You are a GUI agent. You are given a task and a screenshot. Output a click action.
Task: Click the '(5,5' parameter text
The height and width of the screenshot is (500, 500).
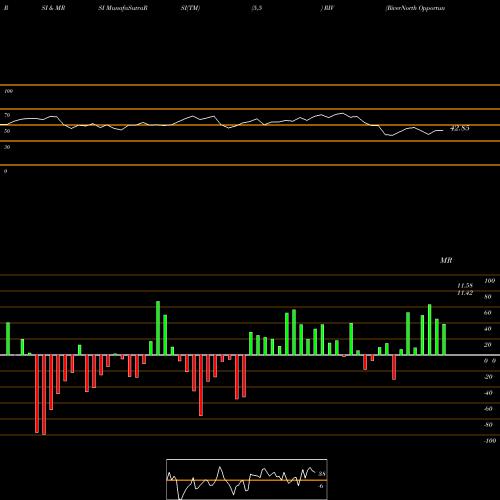coord(257,8)
